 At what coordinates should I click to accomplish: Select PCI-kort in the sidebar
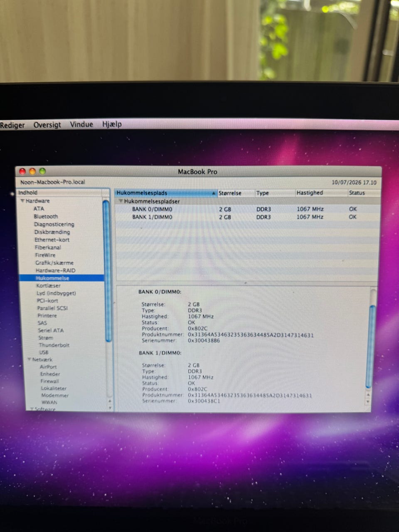[47, 300]
